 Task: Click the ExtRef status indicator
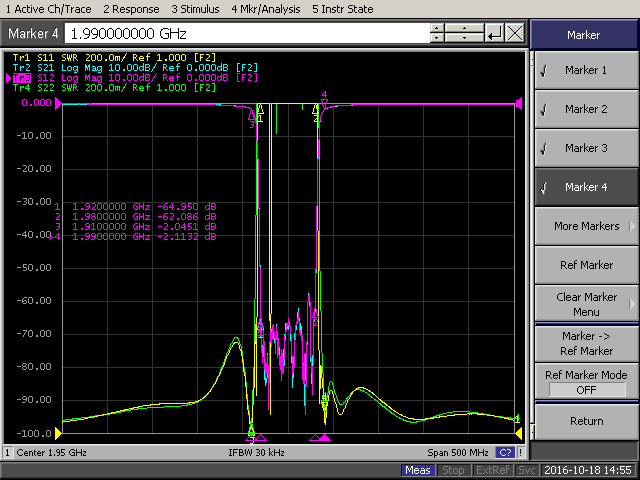[x=491, y=470]
